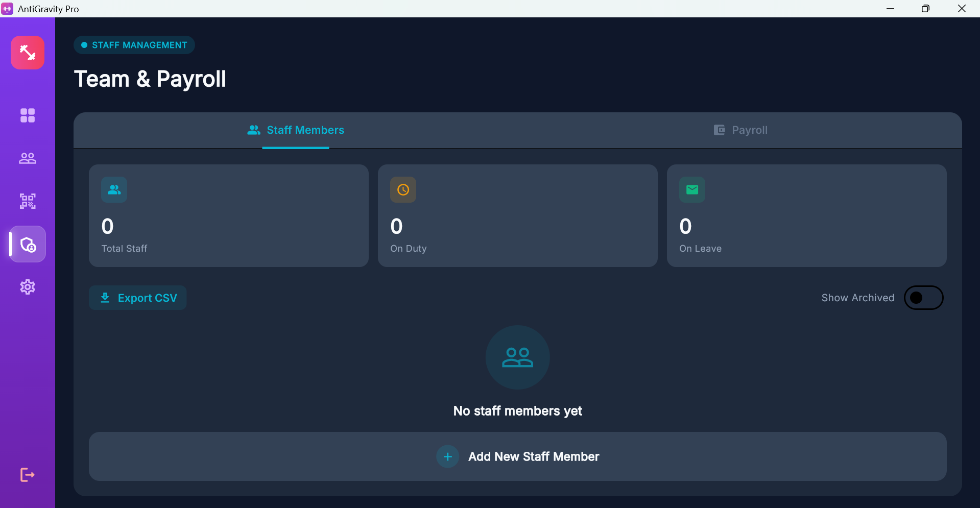Click the Staff Management badge label

click(134, 45)
